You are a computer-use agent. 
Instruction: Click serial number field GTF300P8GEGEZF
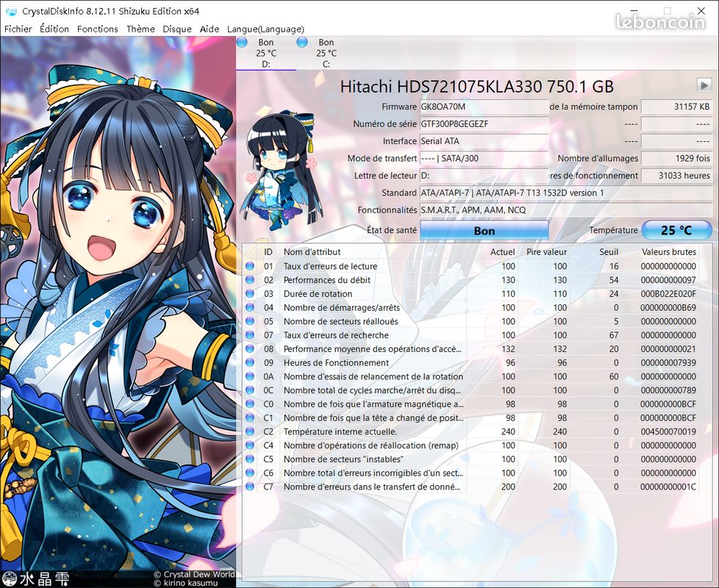click(x=484, y=123)
